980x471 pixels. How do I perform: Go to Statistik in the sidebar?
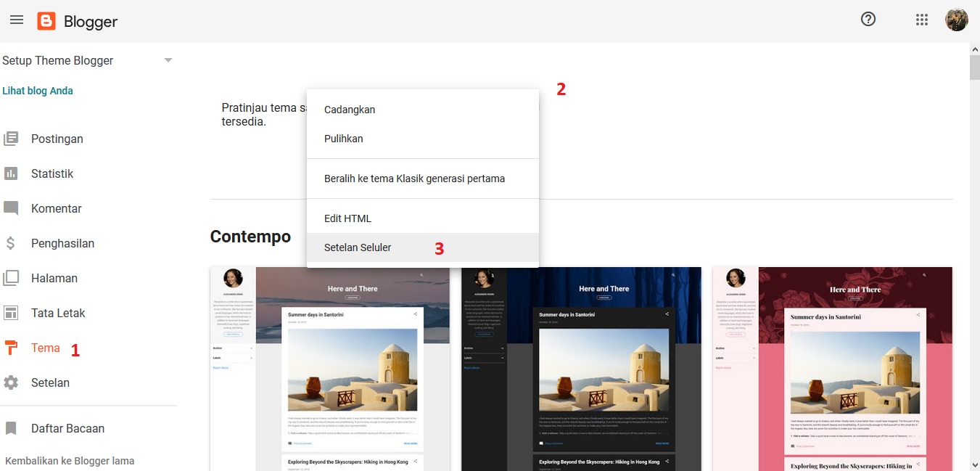point(52,173)
